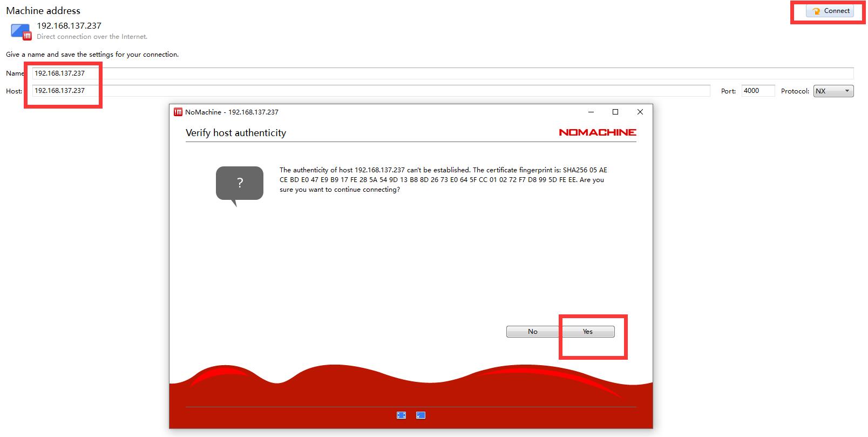The image size is (868, 437).
Task: Click the Connect button
Action: pos(830,11)
